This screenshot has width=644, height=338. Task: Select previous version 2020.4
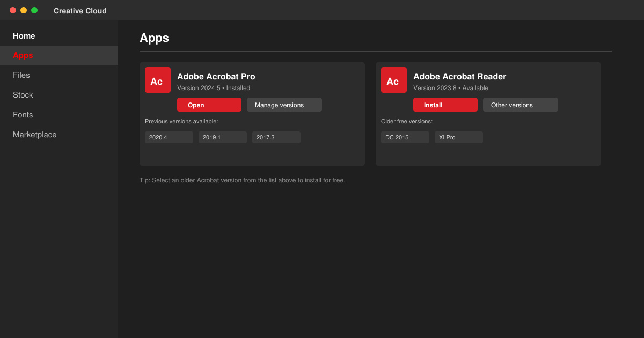[169, 137]
